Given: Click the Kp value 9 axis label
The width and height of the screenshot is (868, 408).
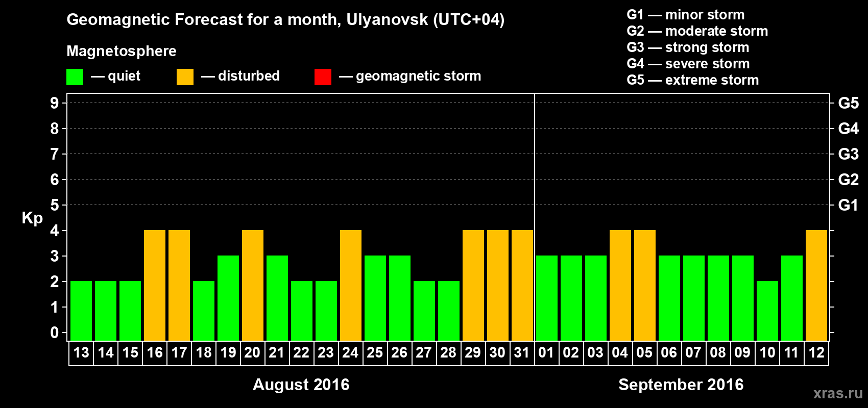Looking at the screenshot, I should click(55, 103).
